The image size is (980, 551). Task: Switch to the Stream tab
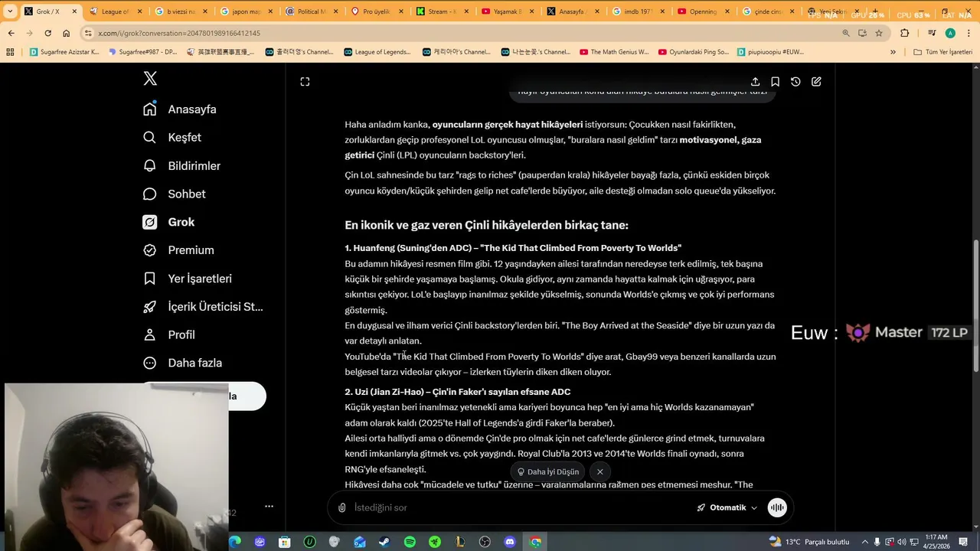tap(441, 11)
